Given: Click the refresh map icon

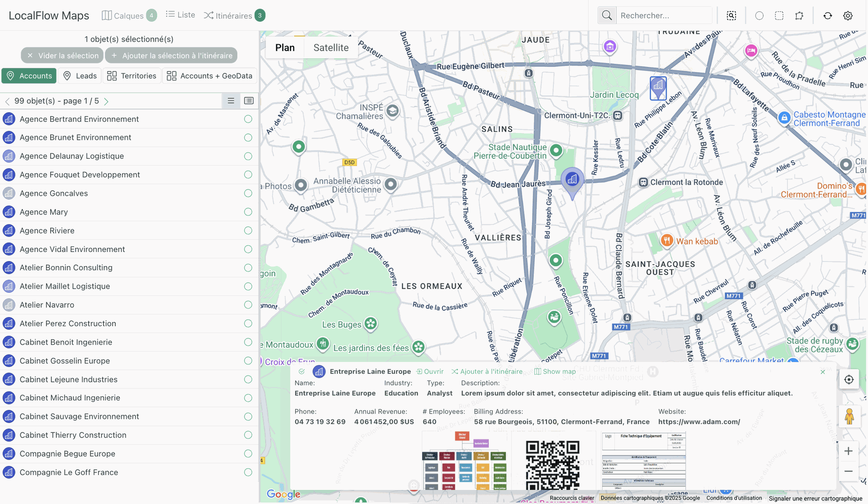Looking at the screenshot, I should point(828,16).
